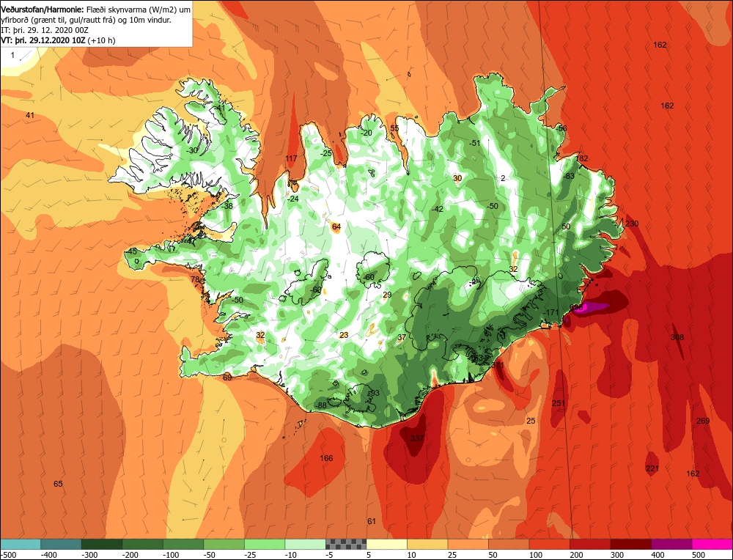733x560 pixels.
Task: Click the legend label '400'
Action: [x=658, y=555]
